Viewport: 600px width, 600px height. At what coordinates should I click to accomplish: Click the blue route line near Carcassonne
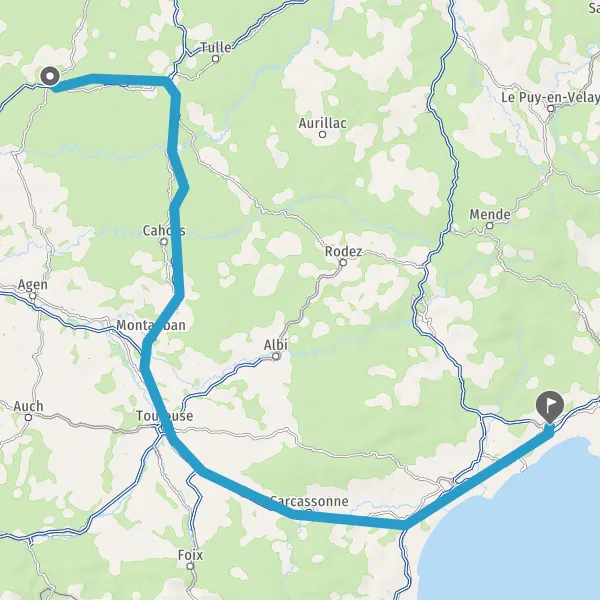(329, 517)
